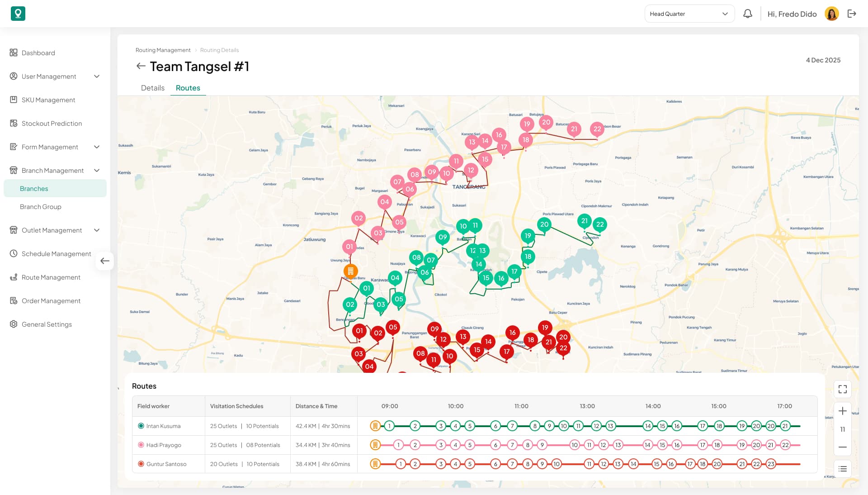Image resolution: width=868 pixels, height=495 pixels.
Task: Click the orange headquarters building marker on map
Action: (x=351, y=271)
